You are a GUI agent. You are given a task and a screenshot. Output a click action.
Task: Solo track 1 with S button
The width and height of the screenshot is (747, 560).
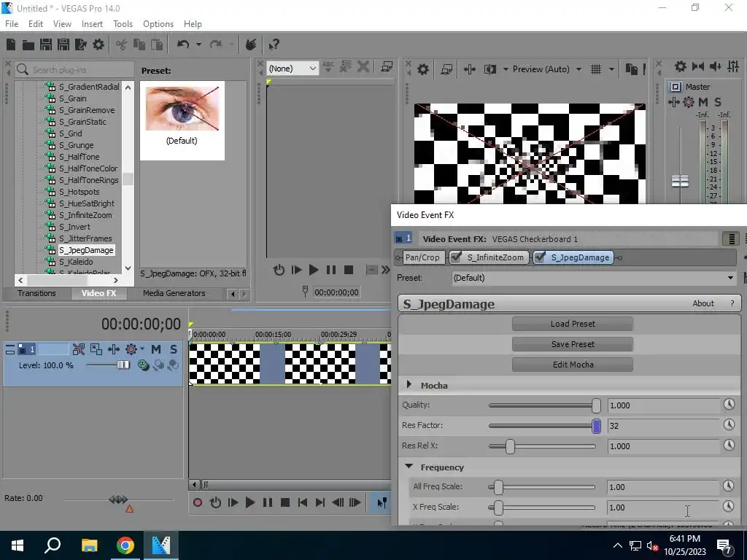[174, 349]
